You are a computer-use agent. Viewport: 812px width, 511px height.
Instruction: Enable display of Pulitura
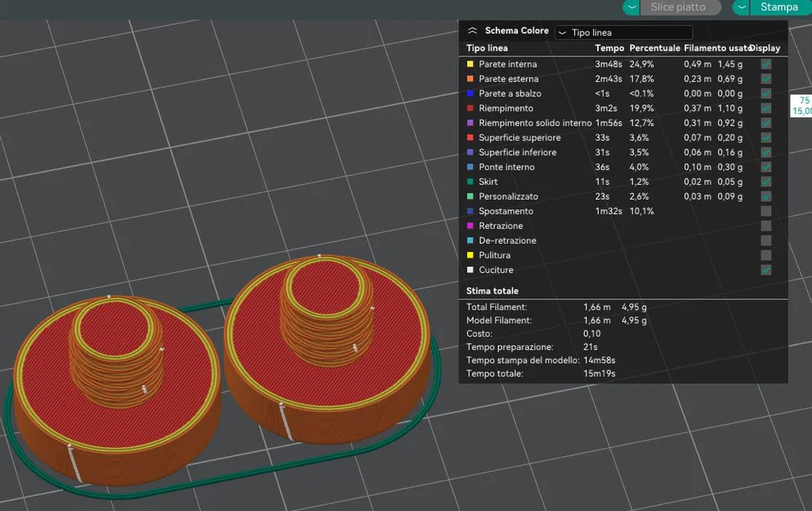(766, 255)
